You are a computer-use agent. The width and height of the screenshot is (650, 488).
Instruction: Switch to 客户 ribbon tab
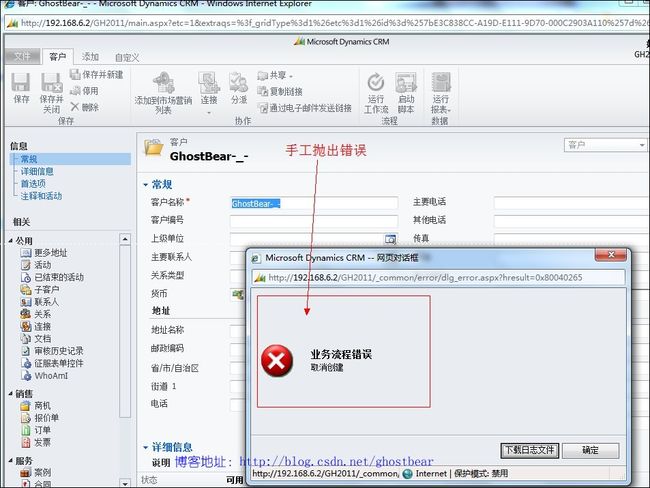tap(58, 57)
